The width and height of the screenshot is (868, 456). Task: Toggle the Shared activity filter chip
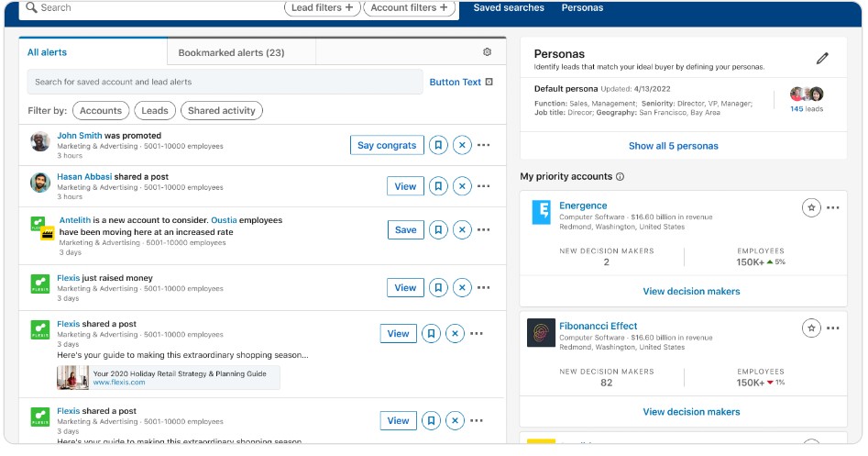click(x=222, y=110)
